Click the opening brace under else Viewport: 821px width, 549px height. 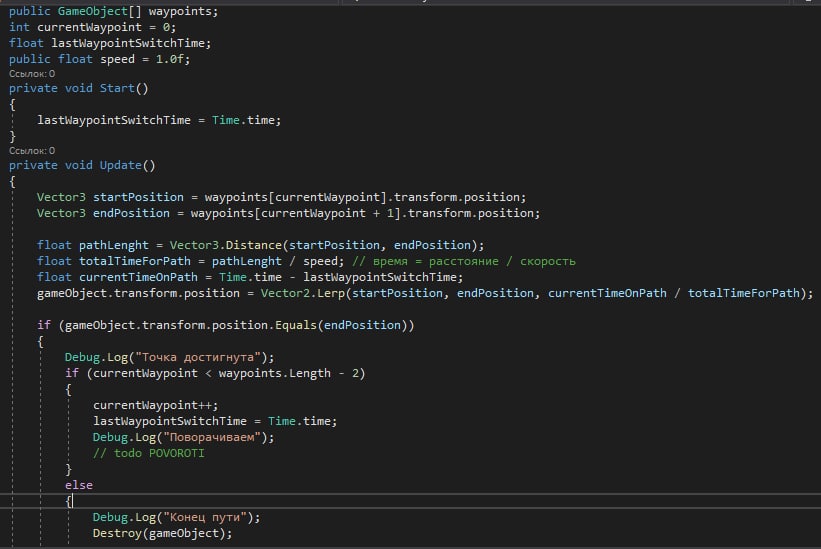(68, 501)
